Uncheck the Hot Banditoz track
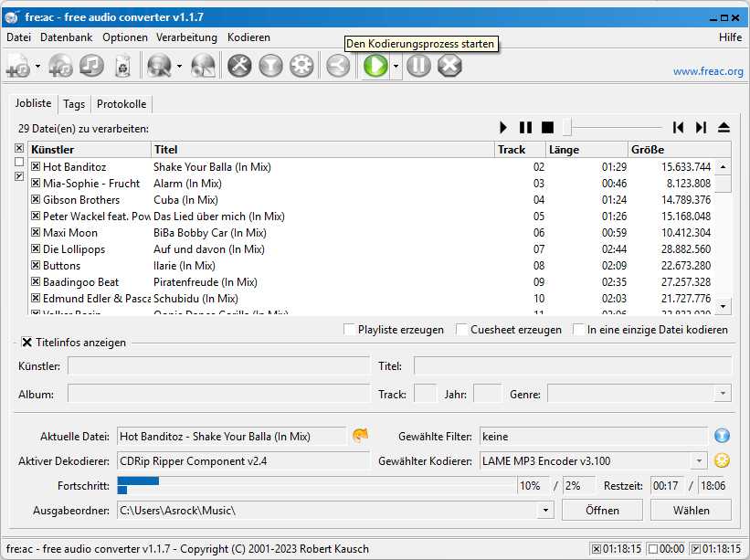This screenshot has width=750, height=560. point(36,166)
